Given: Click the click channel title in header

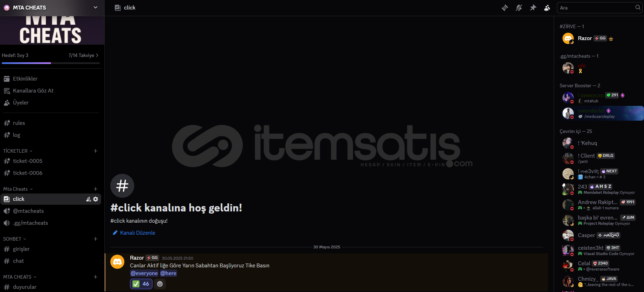Looking at the screenshot, I should 130,8.
